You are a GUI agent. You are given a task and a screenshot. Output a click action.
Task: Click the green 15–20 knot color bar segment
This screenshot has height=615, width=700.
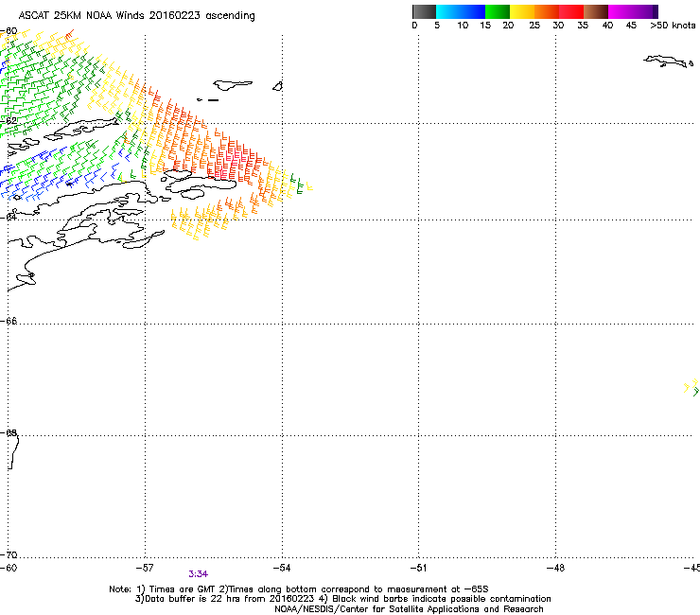click(498, 11)
